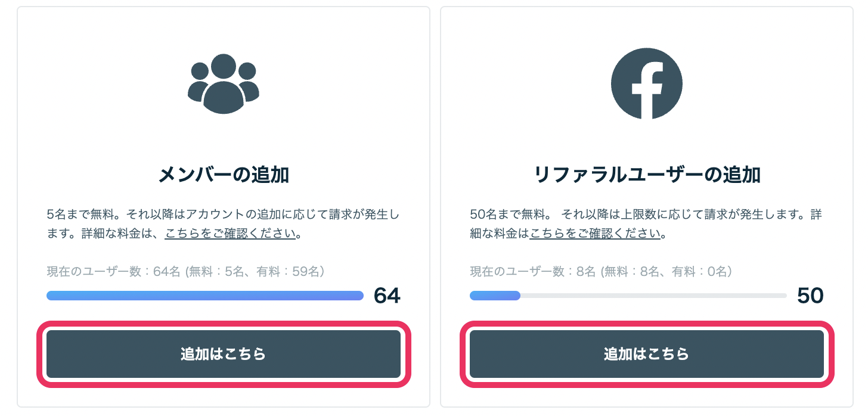868x416 pixels.
Task: Open the pricing link in リファラルユーザー card
Action: pyautogui.click(x=596, y=234)
